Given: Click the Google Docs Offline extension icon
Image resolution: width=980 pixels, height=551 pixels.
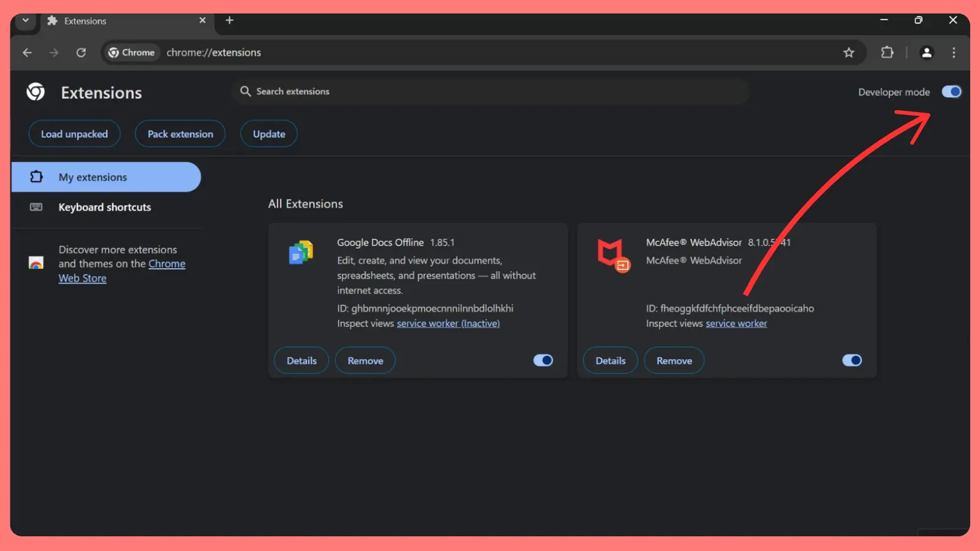Looking at the screenshot, I should [301, 252].
